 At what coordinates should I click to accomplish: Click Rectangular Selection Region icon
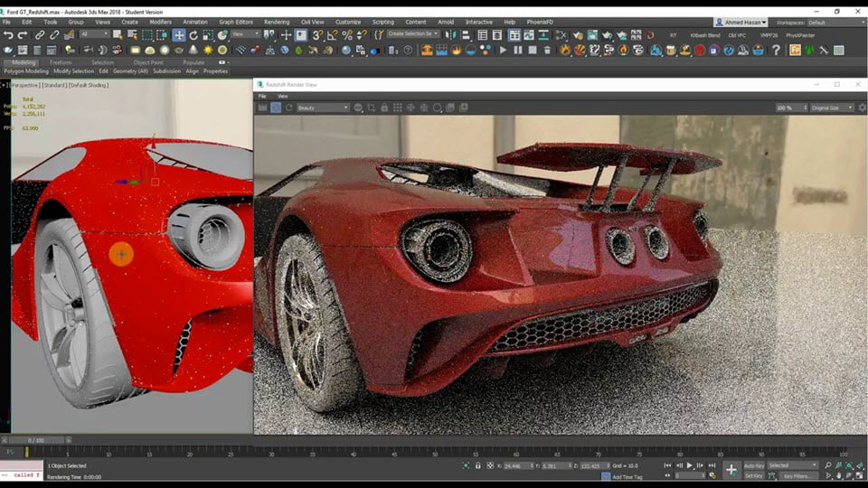coord(146,35)
